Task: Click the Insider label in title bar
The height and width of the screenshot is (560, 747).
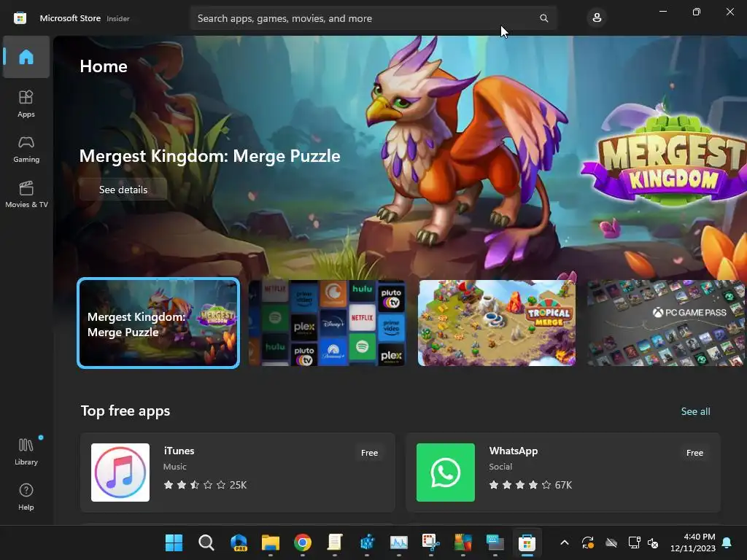Action: click(117, 18)
